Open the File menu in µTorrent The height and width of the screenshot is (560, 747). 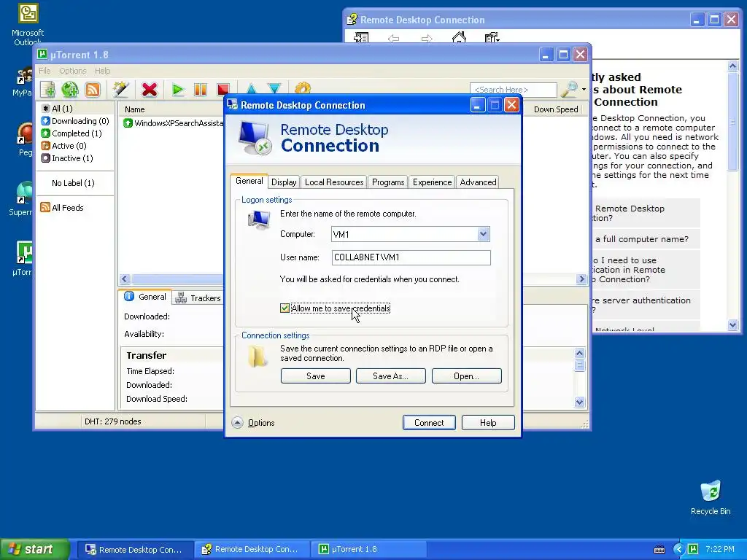click(x=44, y=71)
